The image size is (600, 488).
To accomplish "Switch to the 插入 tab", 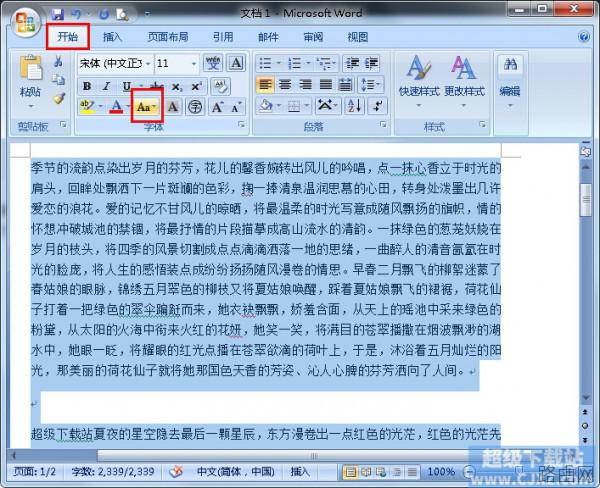I will pos(112,37).
